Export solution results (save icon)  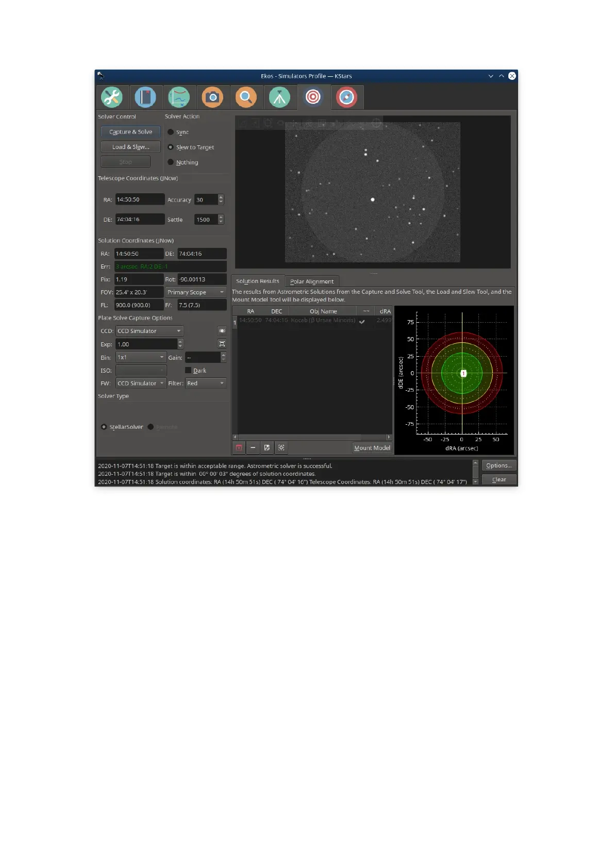267,447
